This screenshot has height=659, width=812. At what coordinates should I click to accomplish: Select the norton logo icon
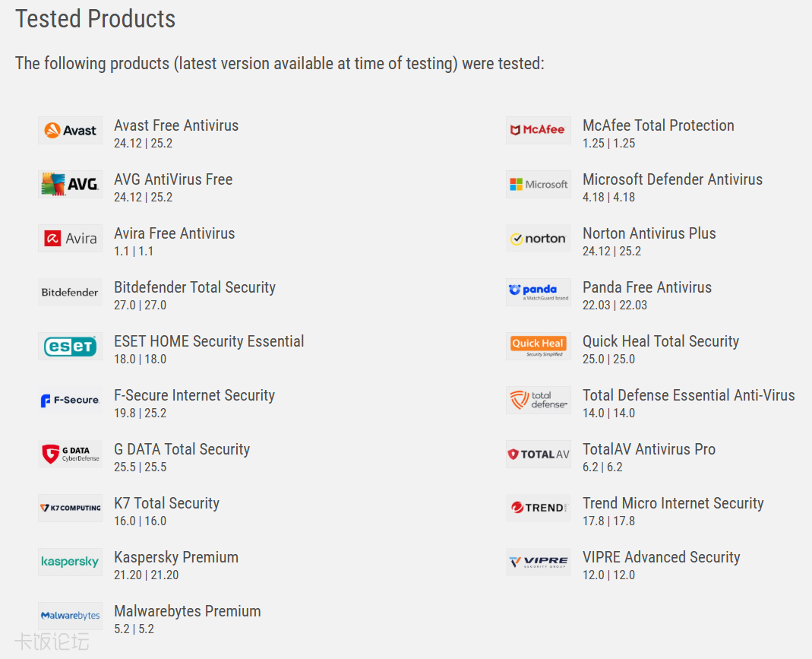(538, 239)
